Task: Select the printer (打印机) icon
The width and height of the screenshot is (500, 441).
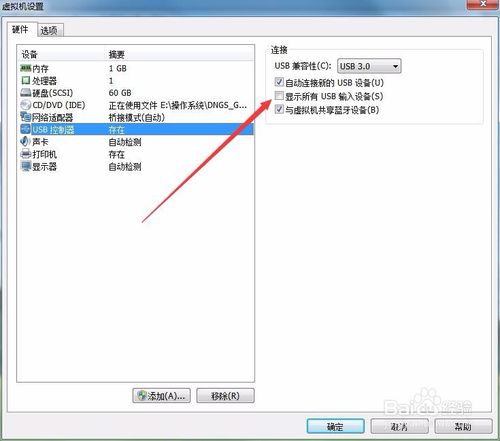Action: click(x=26, y=154)
